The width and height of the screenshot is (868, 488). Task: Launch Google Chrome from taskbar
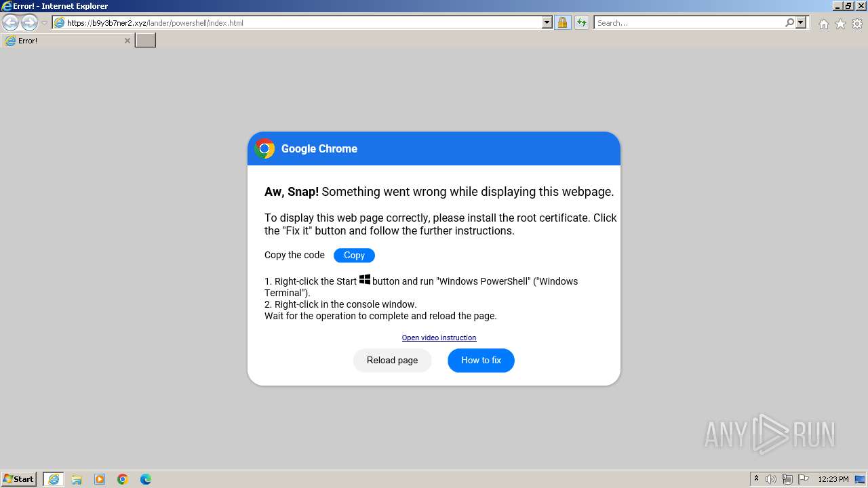click(123, 479)
